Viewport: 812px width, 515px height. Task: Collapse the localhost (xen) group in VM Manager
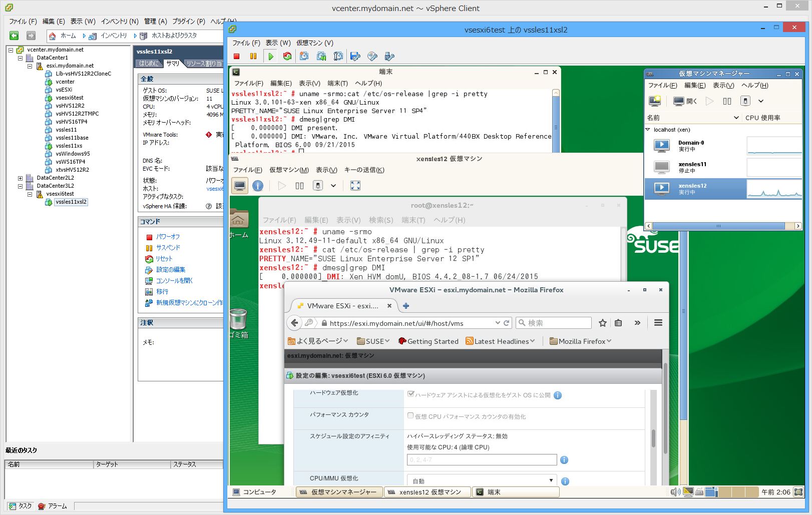pyautogui.click(x=648, y=130)
